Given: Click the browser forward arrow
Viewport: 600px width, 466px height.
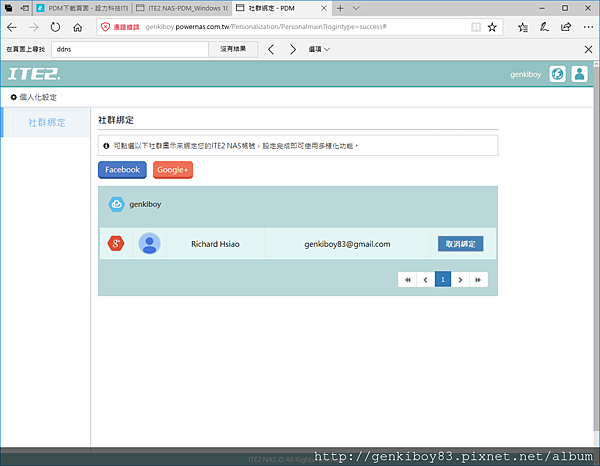Looking at the screenshot, I should (34, 27).
